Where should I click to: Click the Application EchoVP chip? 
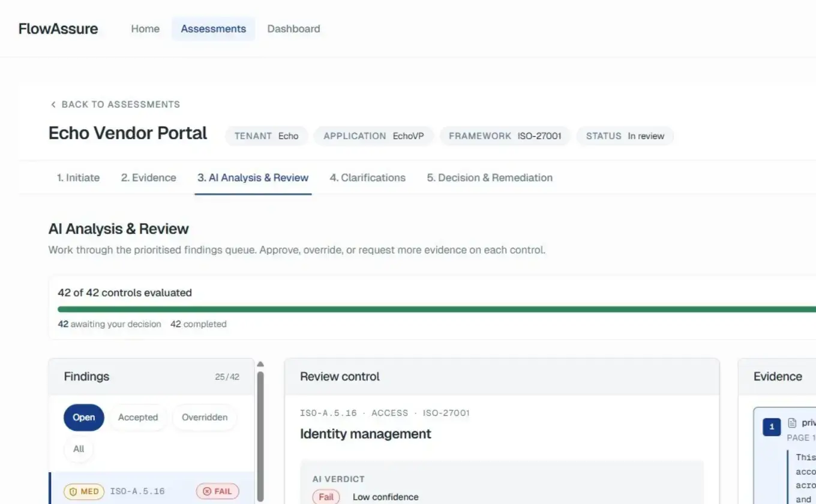click(374, 136)
